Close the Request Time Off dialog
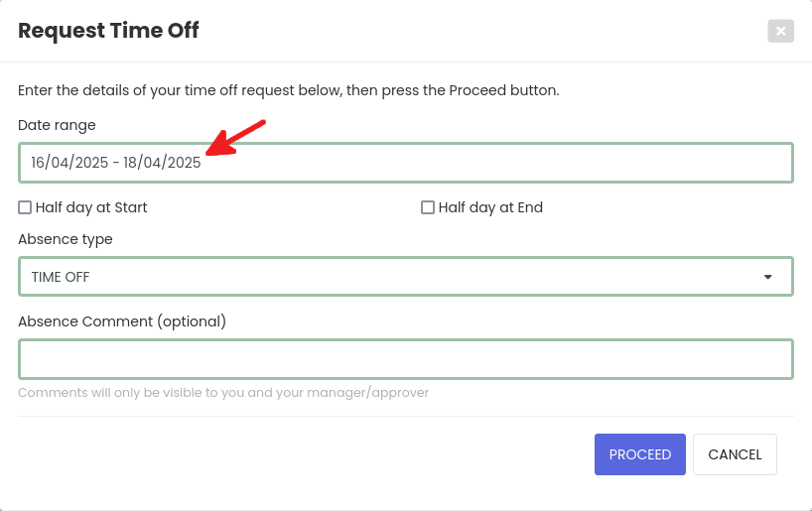Screen dimensions: 812x511 click(780, 31)
